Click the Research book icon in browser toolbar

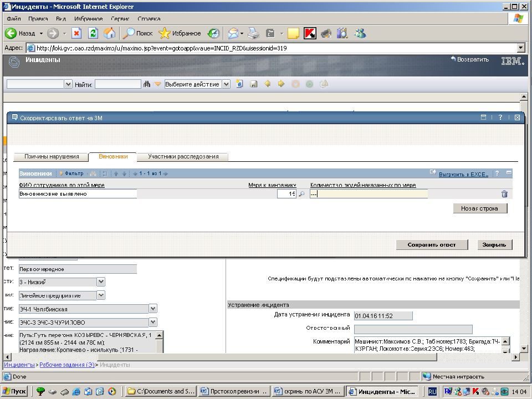click(x=342, y=33)
